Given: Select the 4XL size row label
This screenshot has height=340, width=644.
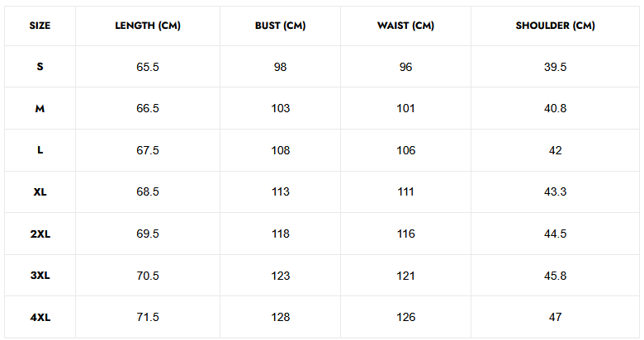Looking at the screenshot, I should [40, 317].
